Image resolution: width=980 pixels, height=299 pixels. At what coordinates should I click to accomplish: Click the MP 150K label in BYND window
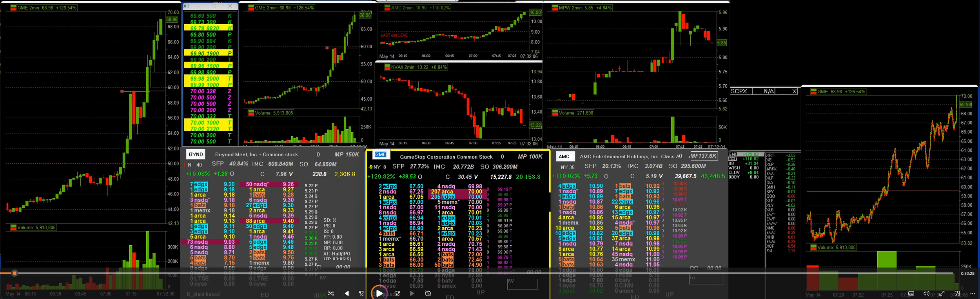point(347,154)
